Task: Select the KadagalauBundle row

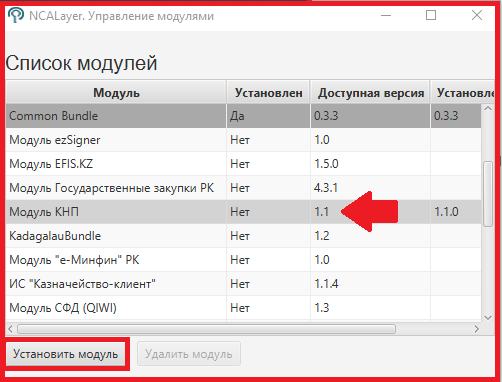Action: (243, 236)
